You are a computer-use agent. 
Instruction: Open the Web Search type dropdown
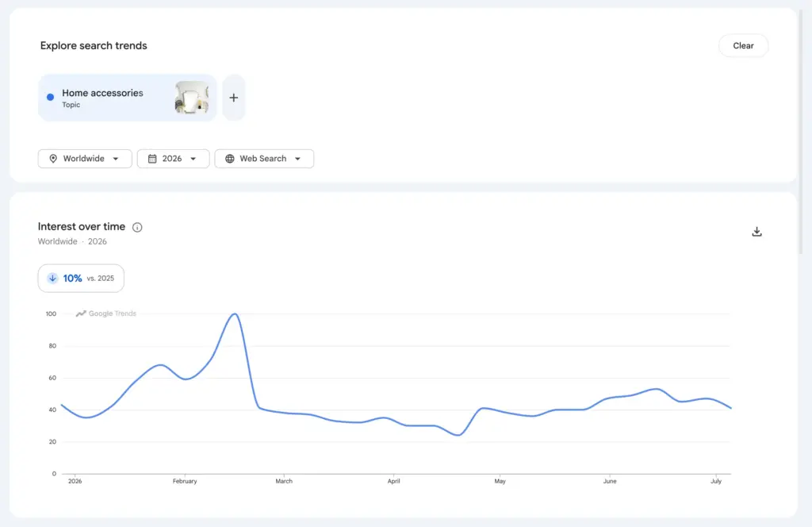pos(264,159)
